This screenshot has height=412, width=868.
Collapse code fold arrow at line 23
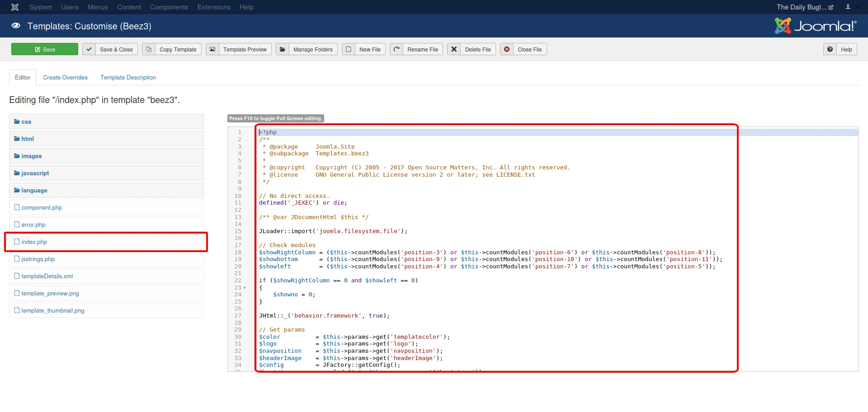pos(245,288)
